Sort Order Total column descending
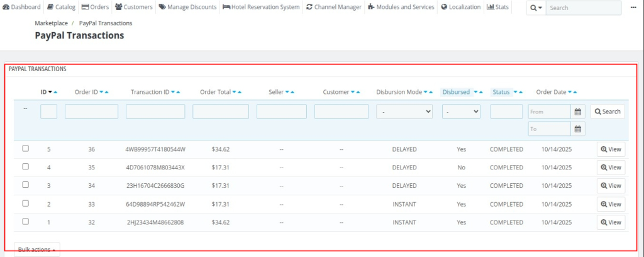This screenshot has width=644, height=257. 235,92
